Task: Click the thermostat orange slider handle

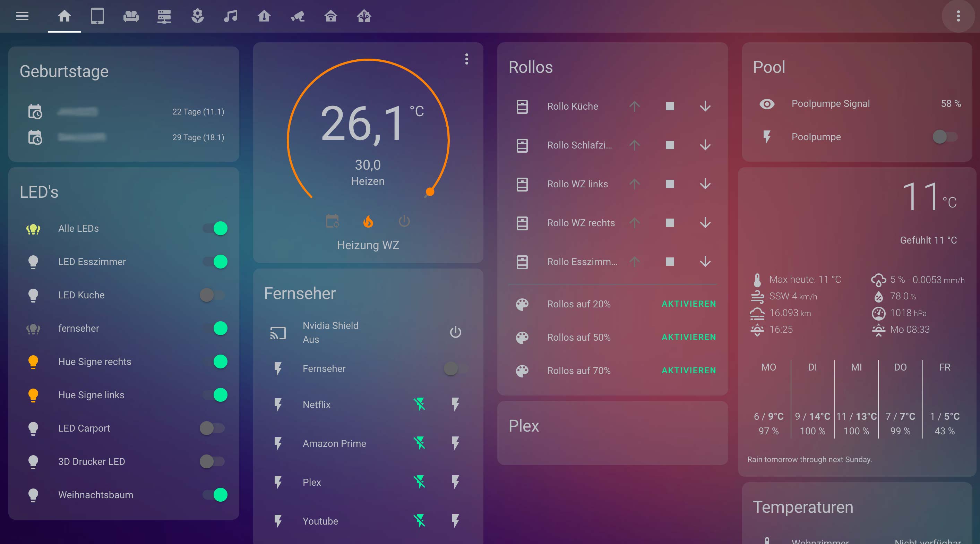Action: tap(430, 192)
